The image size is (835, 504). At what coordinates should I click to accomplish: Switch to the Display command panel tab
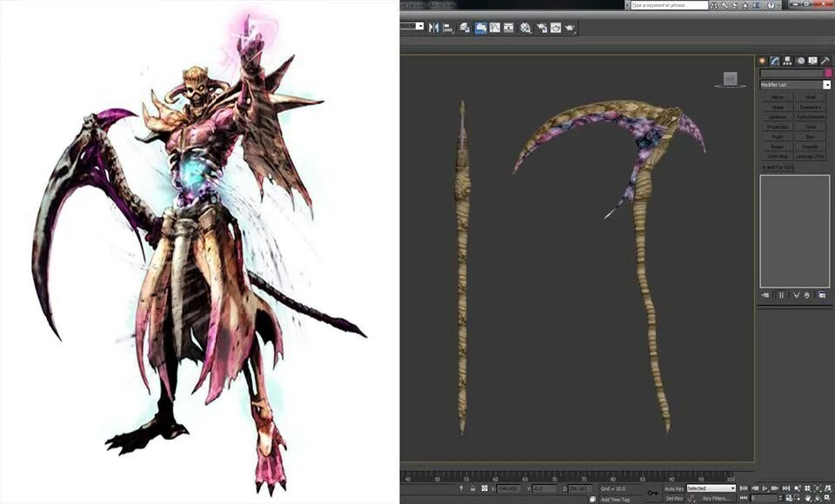point(812,61)
